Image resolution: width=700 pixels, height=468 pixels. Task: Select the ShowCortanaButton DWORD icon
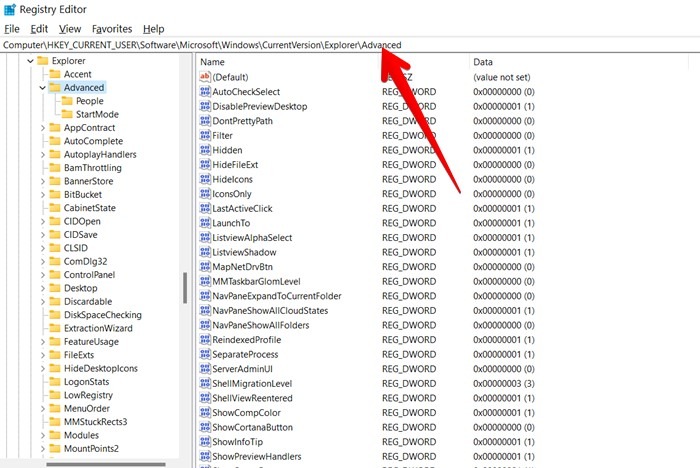(x=205, y=427)
